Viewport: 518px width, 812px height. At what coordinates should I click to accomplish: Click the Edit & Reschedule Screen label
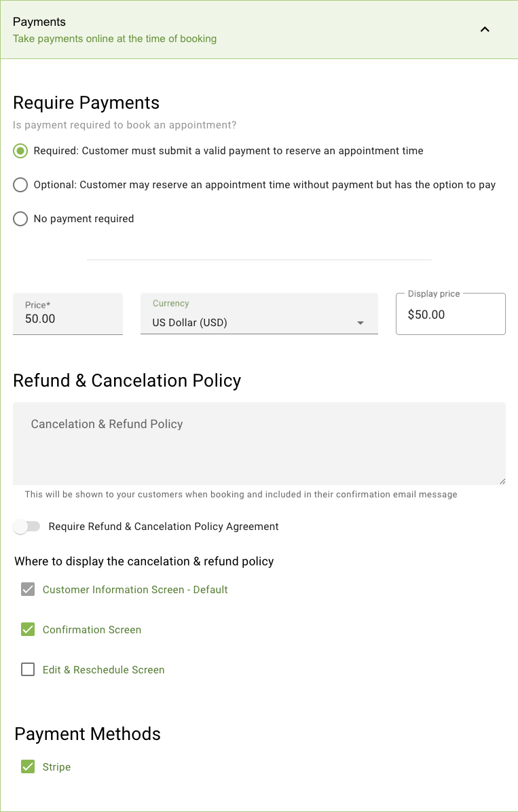pos(103,670)
